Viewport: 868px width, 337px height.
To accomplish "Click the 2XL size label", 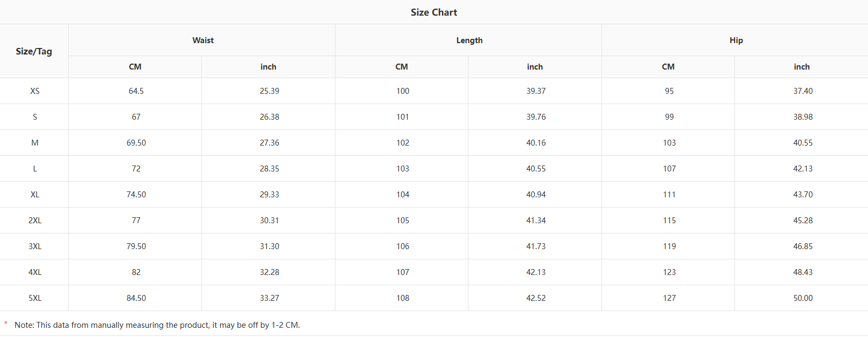I will click(35, 221).
